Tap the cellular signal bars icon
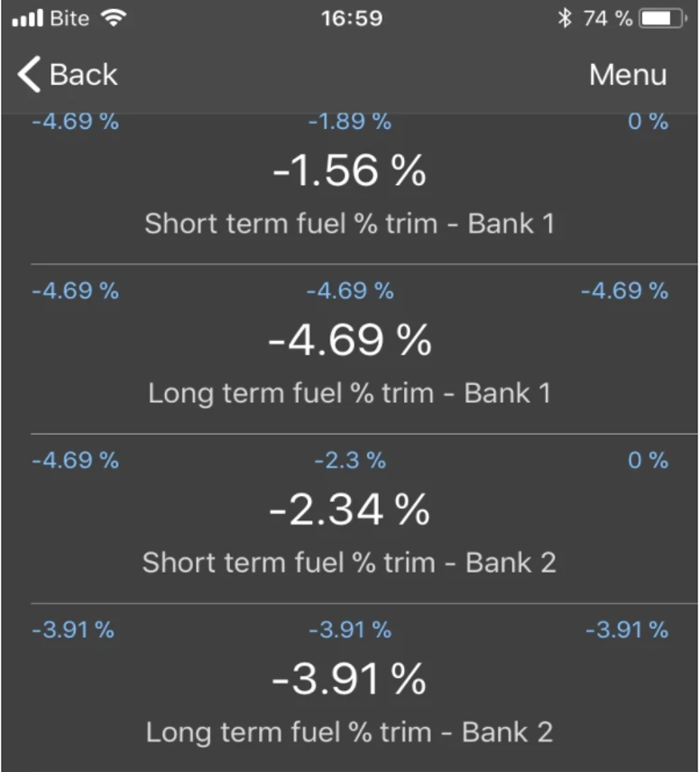This screenshot has height=772, width=700. click(28, 18)
